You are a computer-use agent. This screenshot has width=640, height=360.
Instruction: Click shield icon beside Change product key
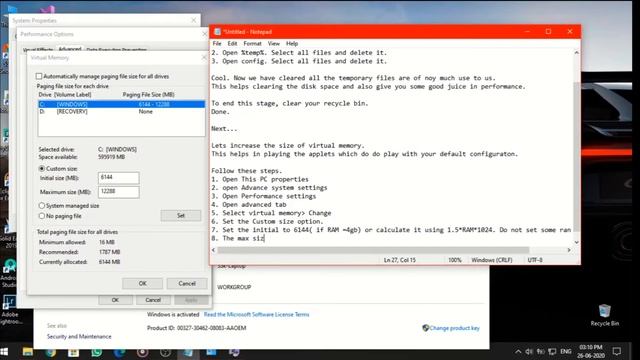click(425, 328)
